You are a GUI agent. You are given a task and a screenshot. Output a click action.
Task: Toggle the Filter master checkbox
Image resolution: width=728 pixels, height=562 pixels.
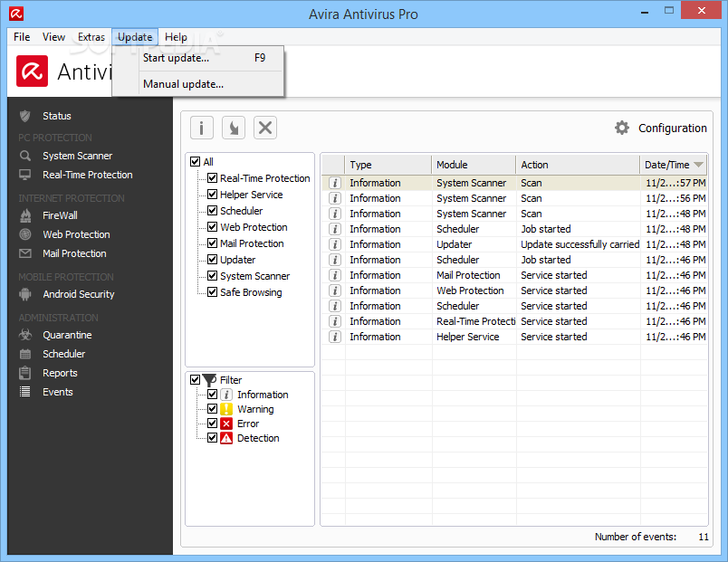coord(195,379)
